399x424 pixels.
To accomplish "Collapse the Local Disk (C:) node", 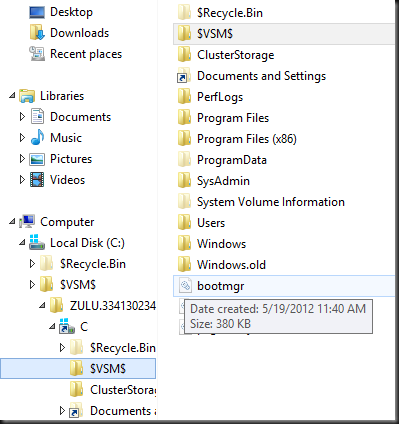I will [22, 243].
